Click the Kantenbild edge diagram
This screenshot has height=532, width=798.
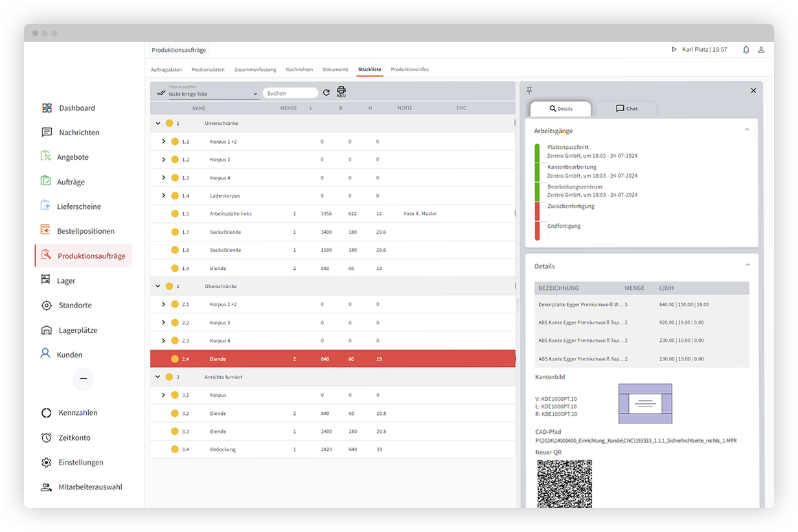(x=645, y=403)
